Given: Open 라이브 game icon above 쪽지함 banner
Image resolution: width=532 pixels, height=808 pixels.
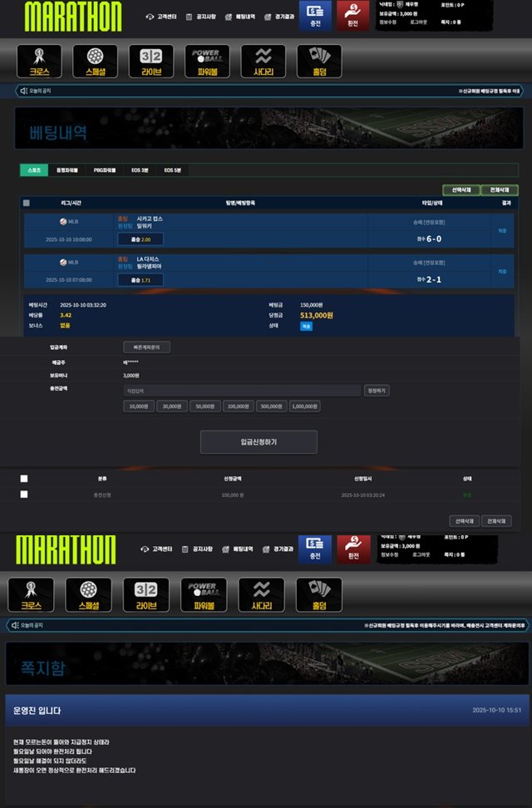Looking at the screenshot, I should point(146,594).
